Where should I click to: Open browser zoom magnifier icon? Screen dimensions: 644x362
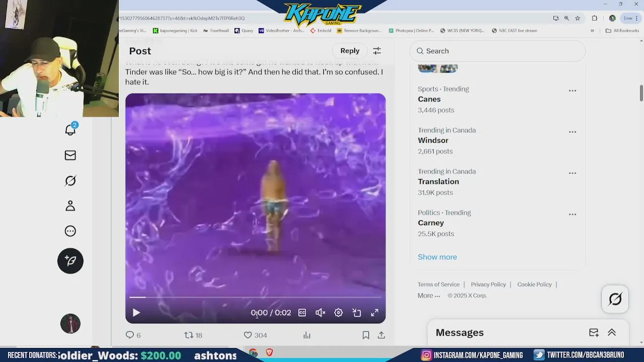pyautogui.click(x=567, y=18)
